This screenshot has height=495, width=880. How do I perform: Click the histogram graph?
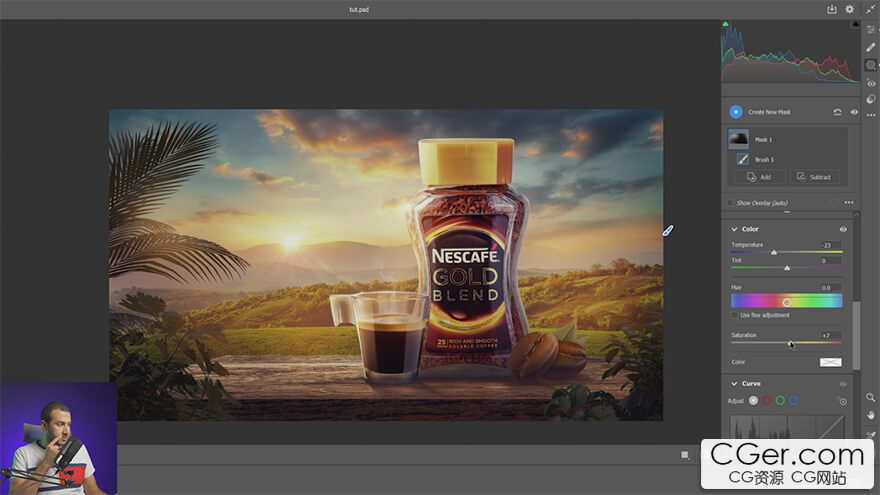[x=790, y=52]
